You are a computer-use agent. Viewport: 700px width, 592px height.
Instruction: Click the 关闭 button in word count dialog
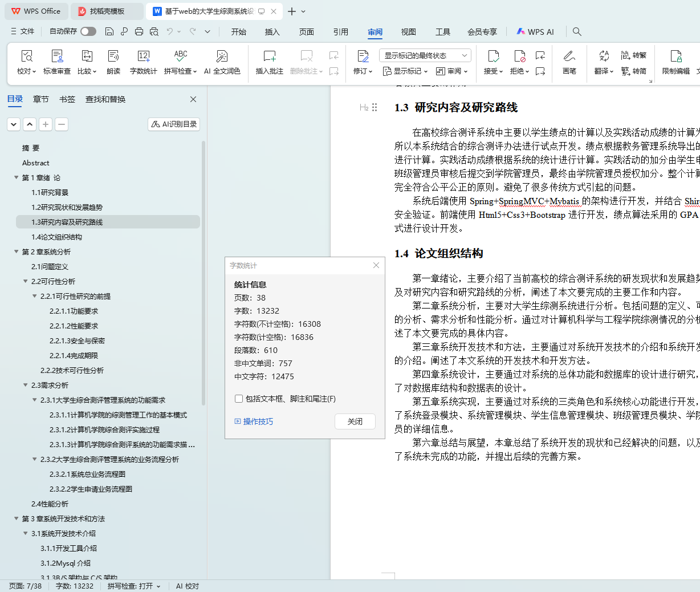point(355,421)
